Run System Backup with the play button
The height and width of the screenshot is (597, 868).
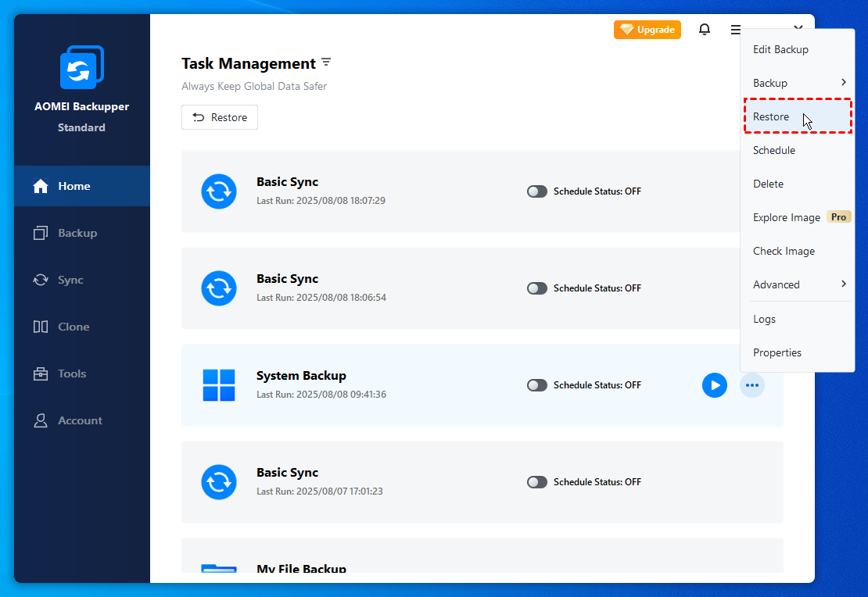(714, 385)
